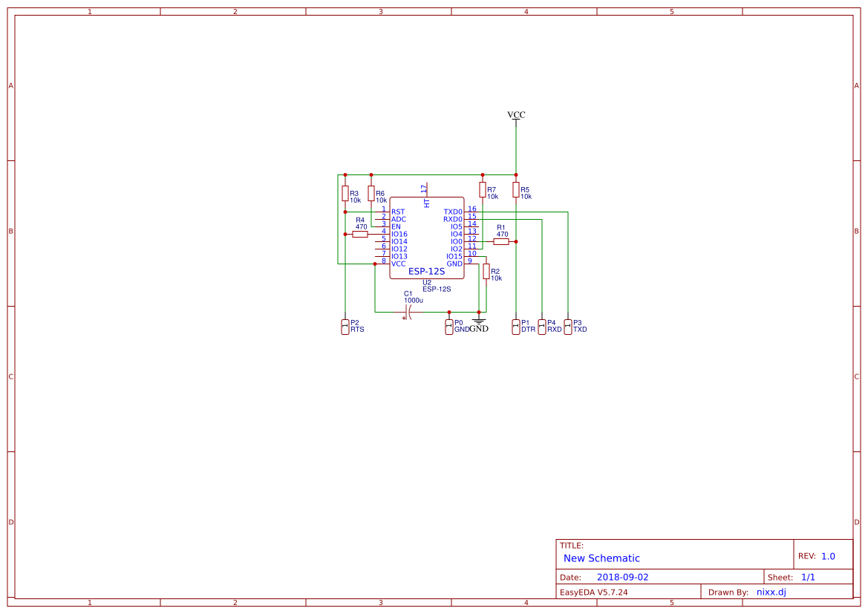Image resolution: width=868 pixels, height=614 pixels.
Task: Click the R4 470 resistor
Action: pyautogui.click(x=360, y=234)
